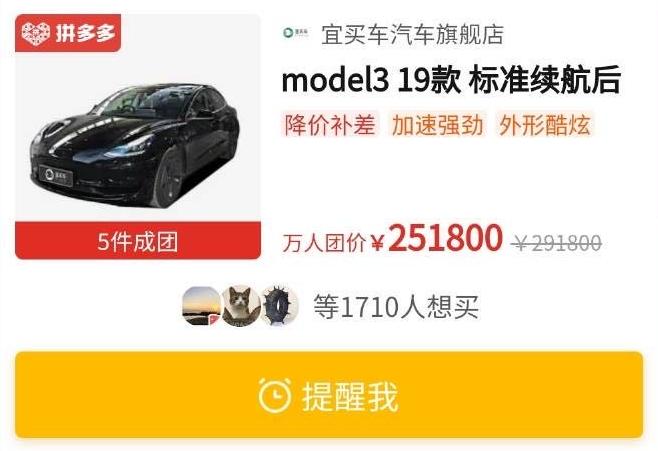Screen dimensions: 658x451
Task: Click the alarm clock icon
Action: click(x=275, y=395)
